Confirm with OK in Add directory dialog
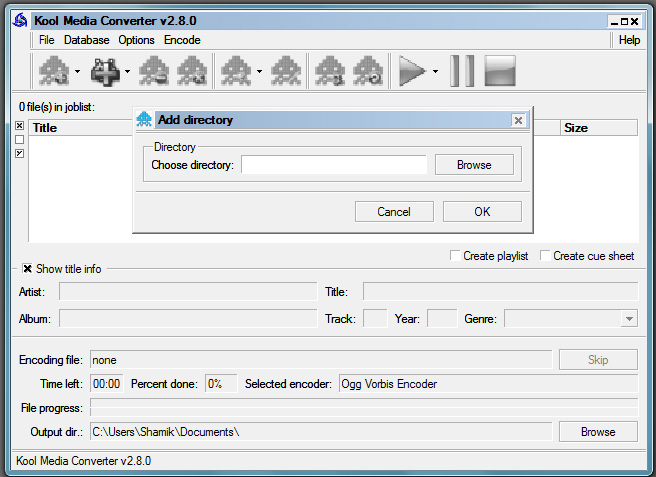Screen dimensions: 656x477 point(482,212)
